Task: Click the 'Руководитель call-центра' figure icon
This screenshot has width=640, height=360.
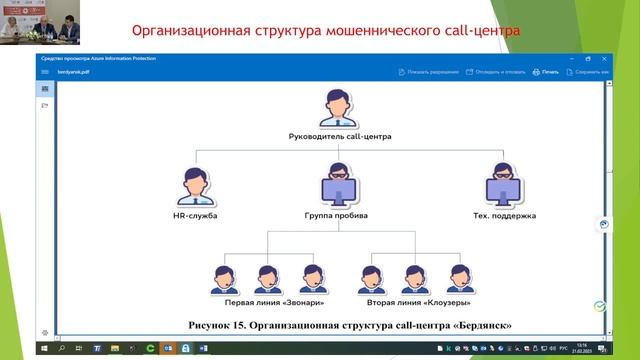Action: click(x=338, y=108)
